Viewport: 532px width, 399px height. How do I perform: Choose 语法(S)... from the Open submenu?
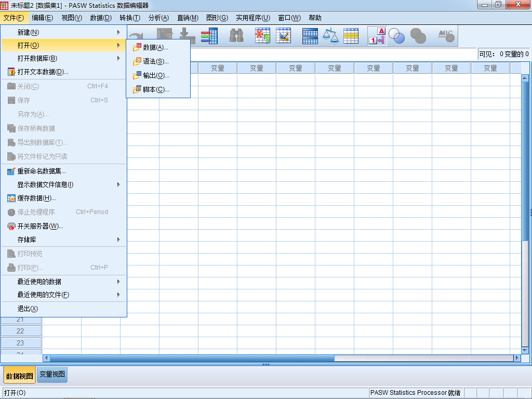[x=158, y=61]
